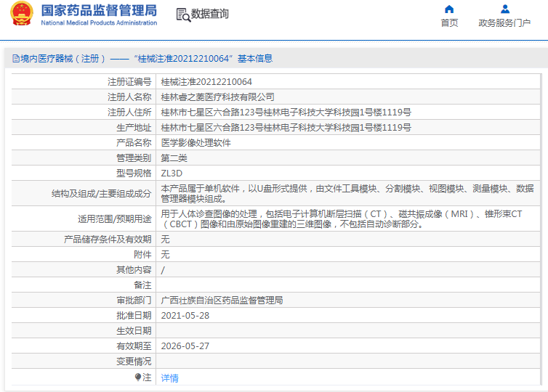Click the lightbulb icon beside 注

[138, 377]
